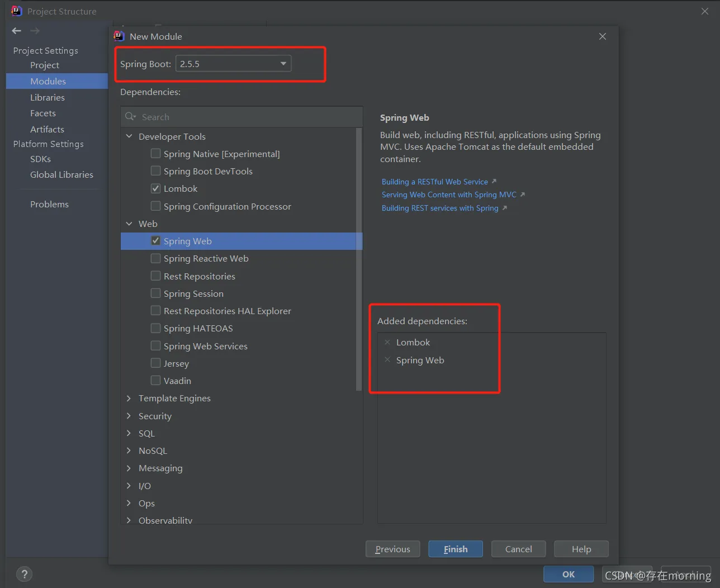Click the dependencies Search field
This screenshot has height=588, width=720.
pos(241,117)
